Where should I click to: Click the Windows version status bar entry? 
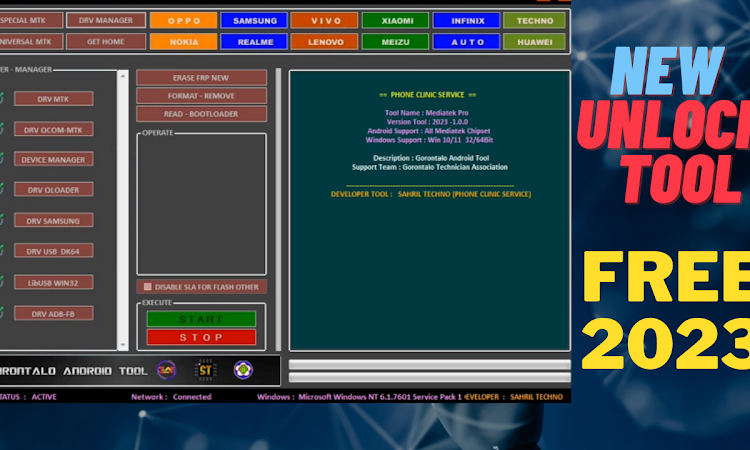point(359,396)
